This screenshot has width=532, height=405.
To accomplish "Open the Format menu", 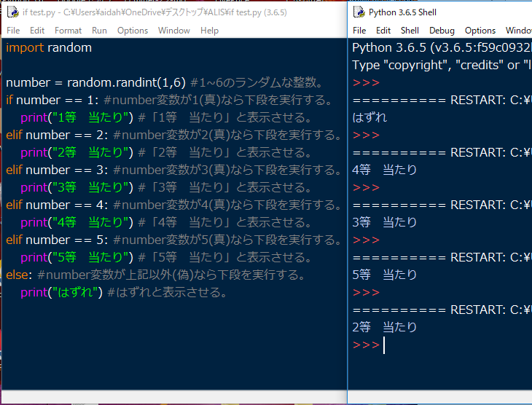I will click(68, 31).
